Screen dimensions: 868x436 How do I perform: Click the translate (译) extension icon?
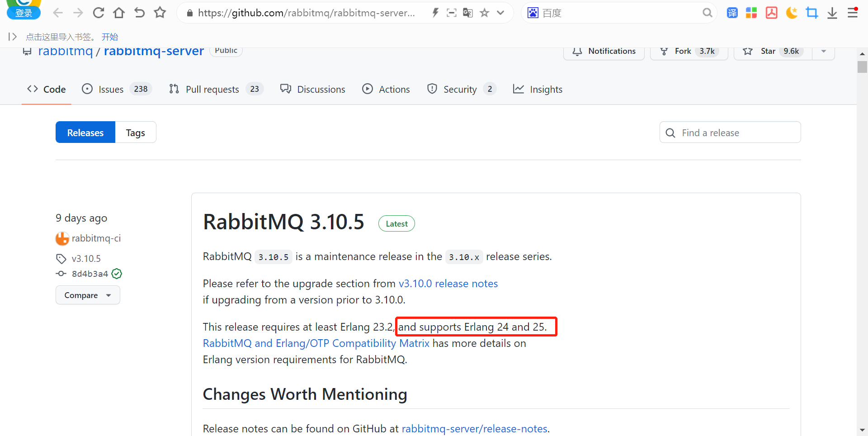732,13
